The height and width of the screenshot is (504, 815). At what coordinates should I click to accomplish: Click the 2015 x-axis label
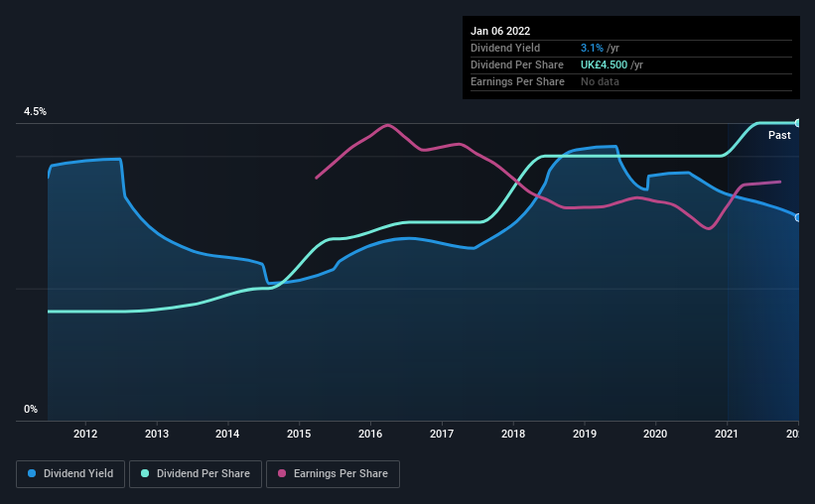[299, 434]
